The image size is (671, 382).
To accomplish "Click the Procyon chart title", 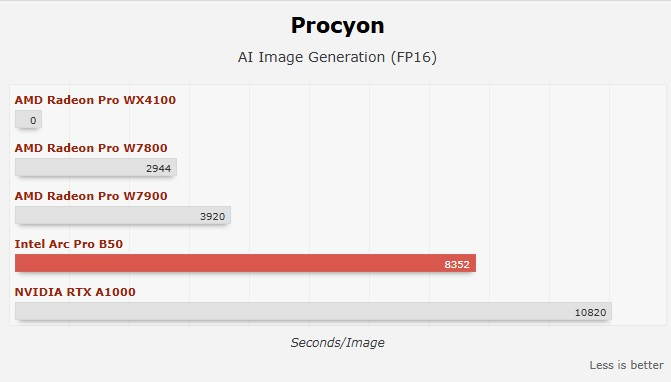I will [x=337, y=26].
